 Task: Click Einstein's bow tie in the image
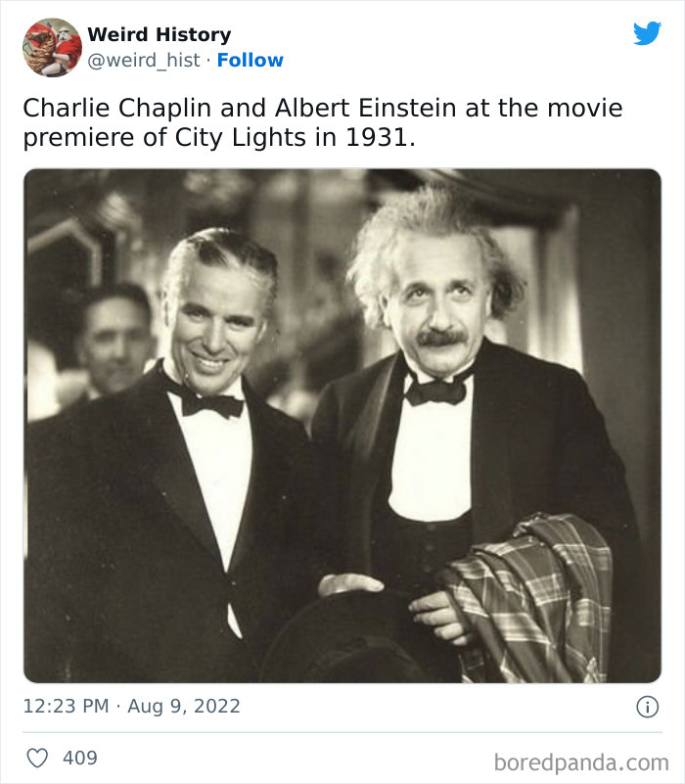437,393
